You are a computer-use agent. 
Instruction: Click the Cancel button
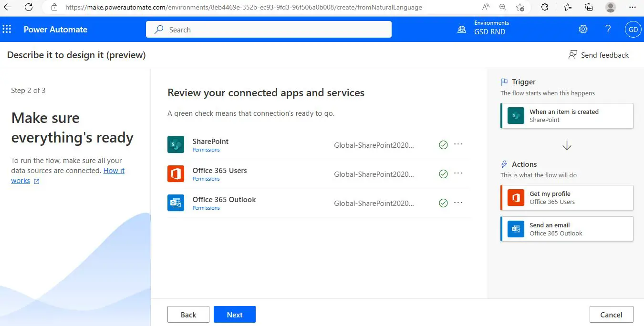click(611, 315)
